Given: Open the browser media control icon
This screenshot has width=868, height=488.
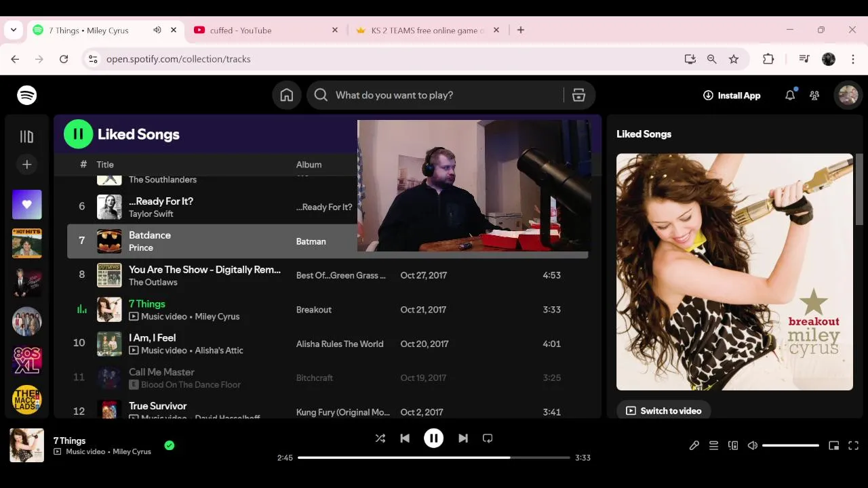Looking at the screenshot, I should [804, 59].
